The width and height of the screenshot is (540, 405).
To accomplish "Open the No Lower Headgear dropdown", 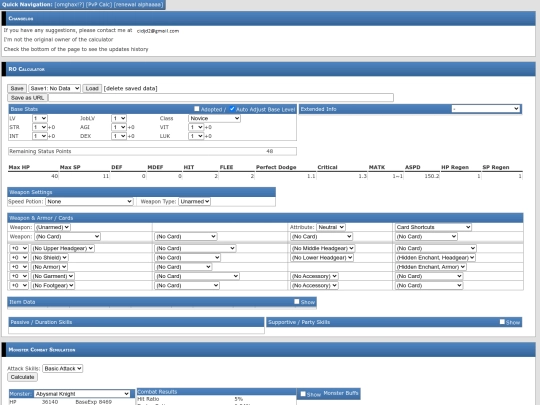I will coord(322,258).
